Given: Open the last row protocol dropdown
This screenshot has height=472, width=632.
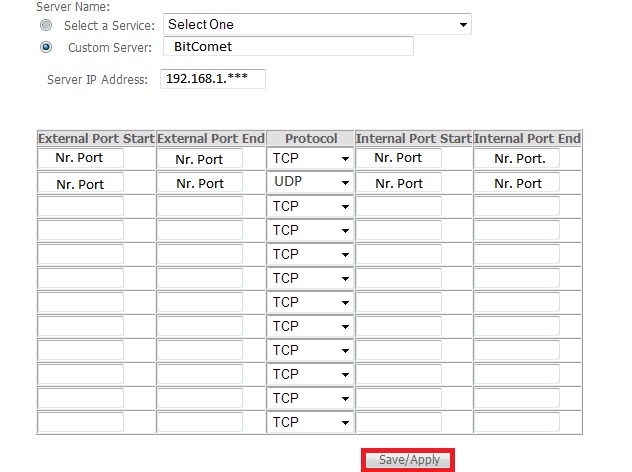Looking at the screenshot, I should coord(310,422).
